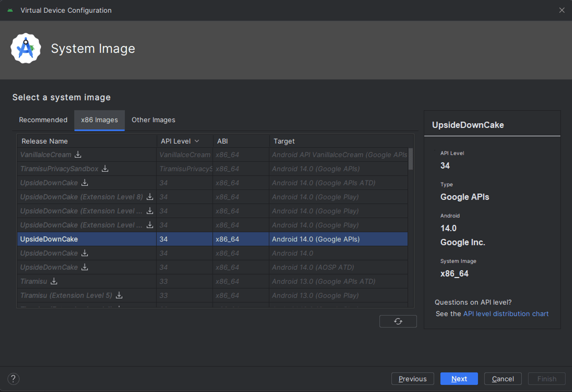Select the Tiramisu (Extension Level 5) row name
This screenshot has width=572, height=392.
66,295
